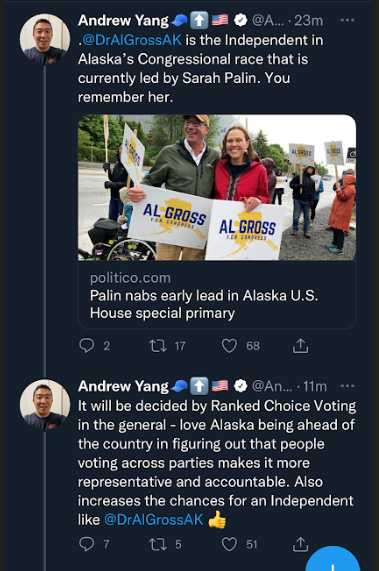Open @DrAlGrossAK mention in first tweet
Viewport: 379px width, 571px height.
tap(132, 40)
